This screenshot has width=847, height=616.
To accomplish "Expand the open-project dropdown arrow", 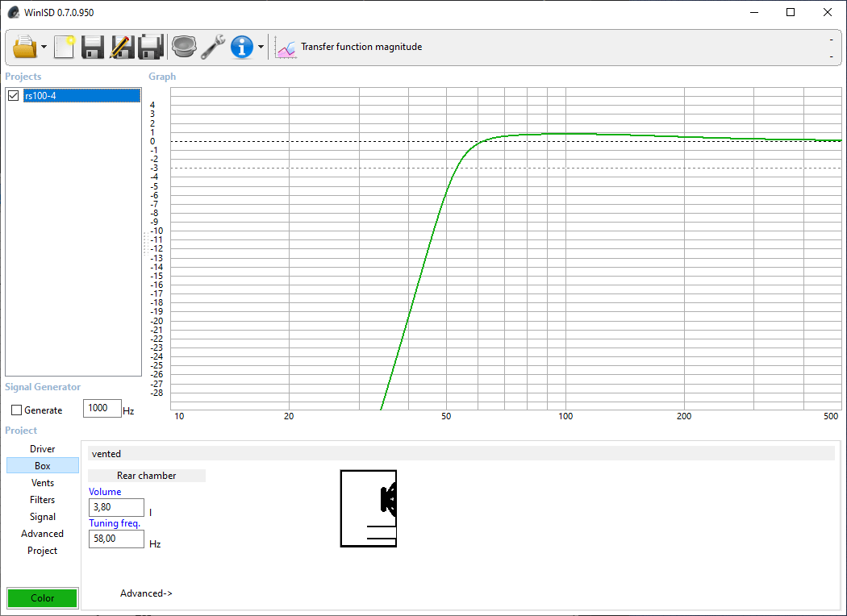I will pyautogui.click(x=44, y=47).
